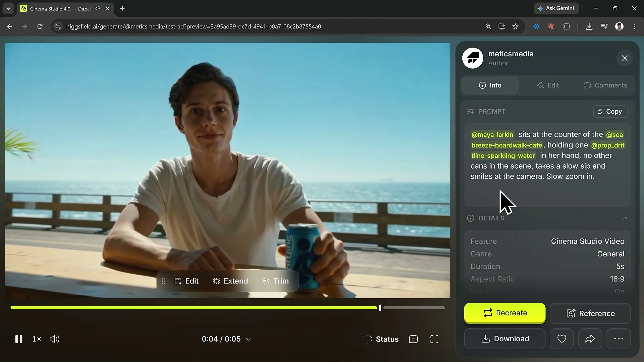Open fullscreen view of the video
The image size is (644, 362).
434,339
